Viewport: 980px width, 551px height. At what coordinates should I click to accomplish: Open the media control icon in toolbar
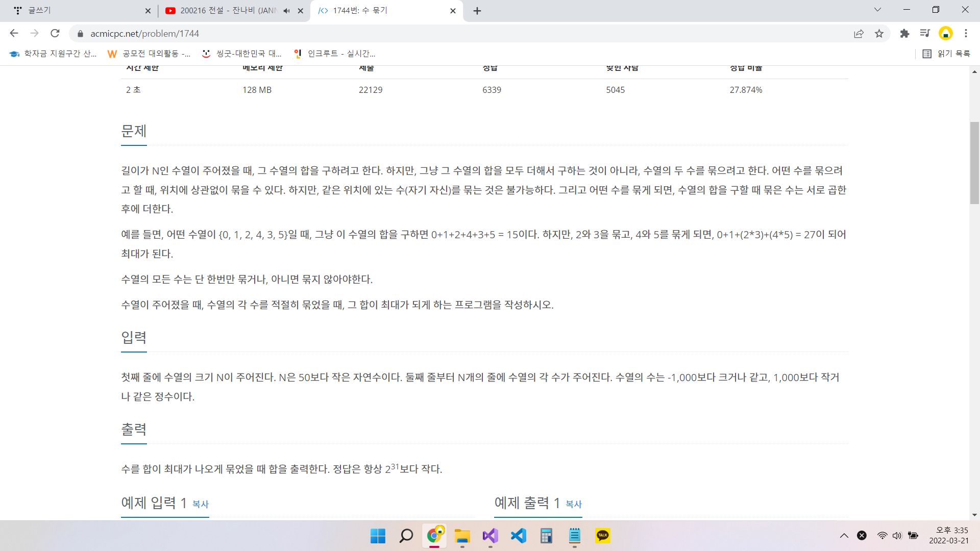click(x=925, y=33)
